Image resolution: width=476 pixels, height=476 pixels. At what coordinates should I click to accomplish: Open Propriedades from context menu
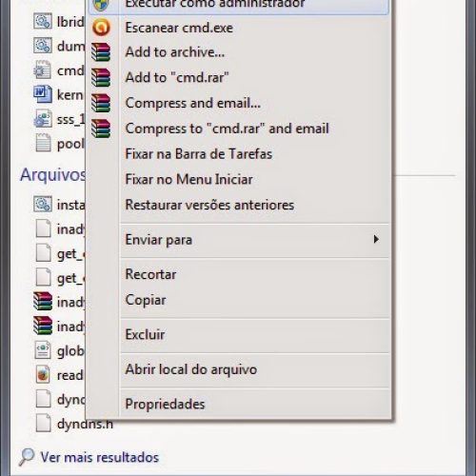click(x=239, y=405)
